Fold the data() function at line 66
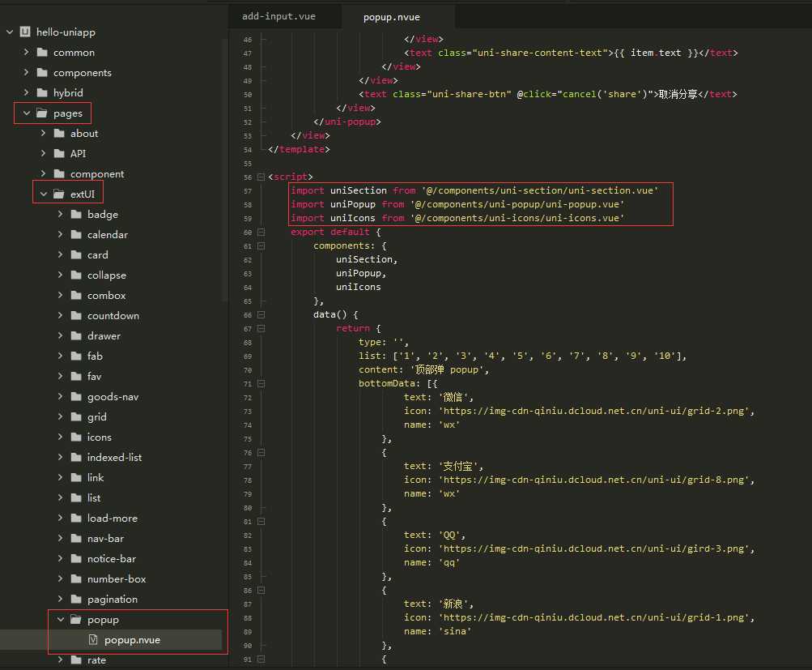The width and height of the screenshot is (812, 670). click(261, 314)
